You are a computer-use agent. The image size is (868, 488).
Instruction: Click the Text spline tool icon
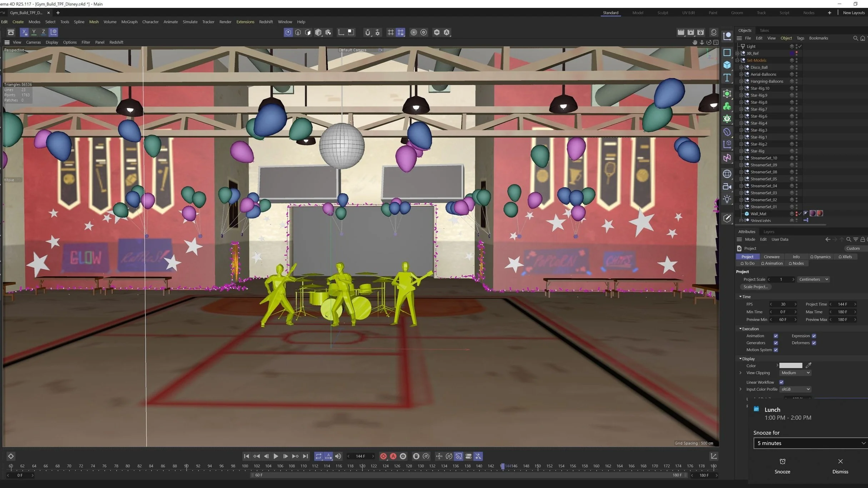click(727, 78)
